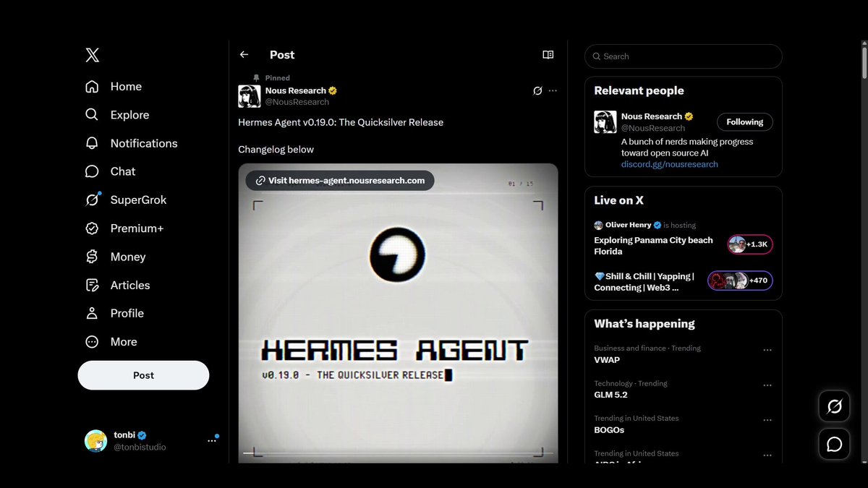Click the Grok icon on post
868x488 pixels.
537,90
